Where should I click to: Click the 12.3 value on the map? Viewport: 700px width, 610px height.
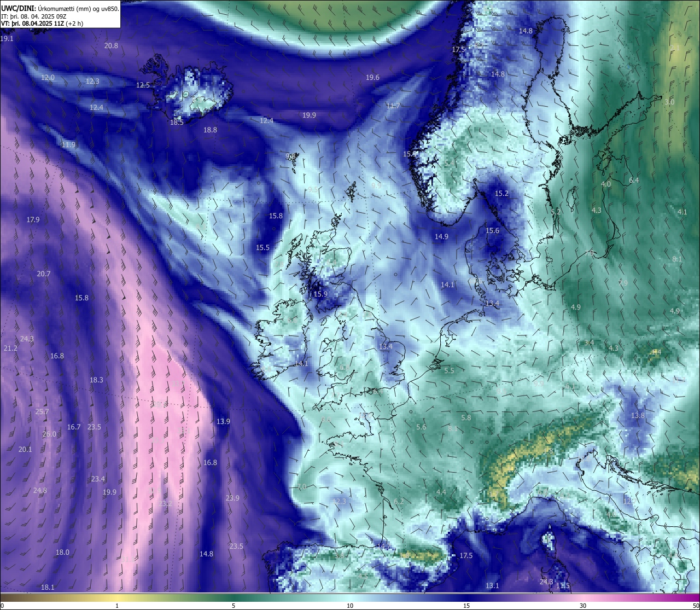(92, 81)
